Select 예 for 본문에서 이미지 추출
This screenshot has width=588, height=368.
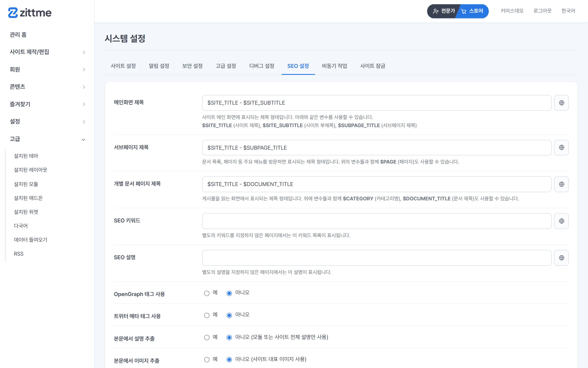(x=207, y=359)
